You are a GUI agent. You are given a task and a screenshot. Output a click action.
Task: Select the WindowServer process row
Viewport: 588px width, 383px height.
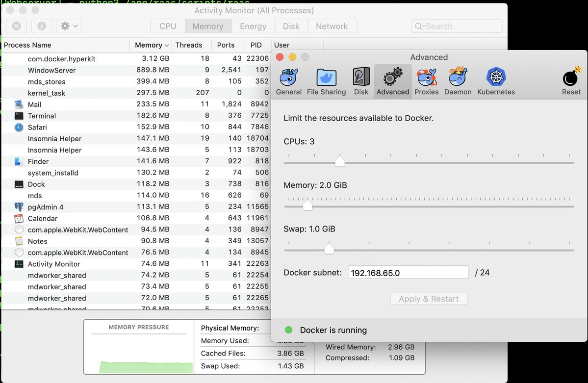(x=136, y=70)
